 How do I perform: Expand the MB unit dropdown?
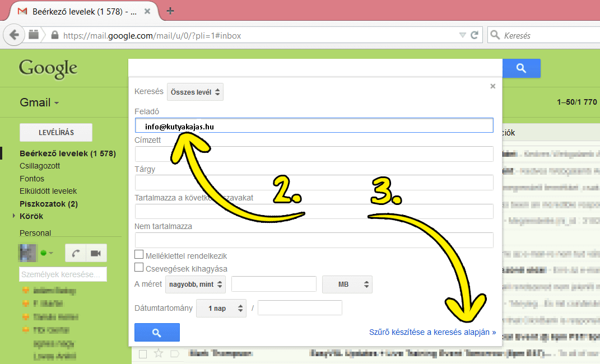pos(347,284)
